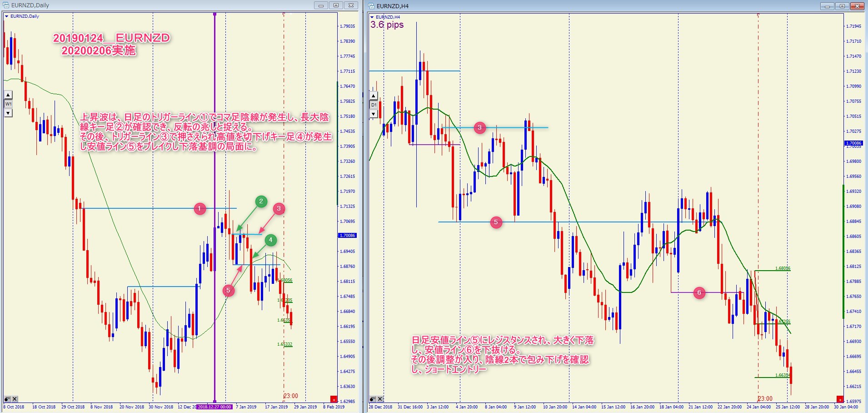Click the red plus icon in the Daily chart
Screen dimensions: 868x413
pyautogui.click(x=334, y=399)
